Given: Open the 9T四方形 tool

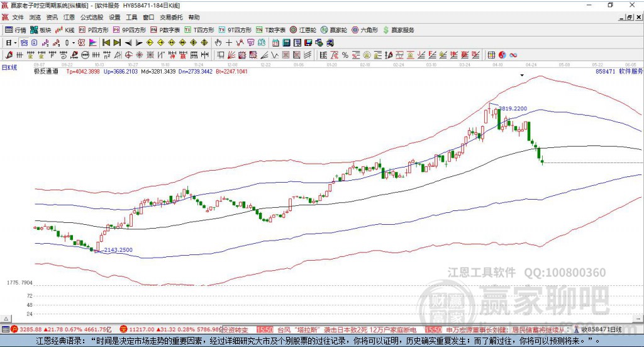Looking at the screenshot, I should [x=235, y=30].
